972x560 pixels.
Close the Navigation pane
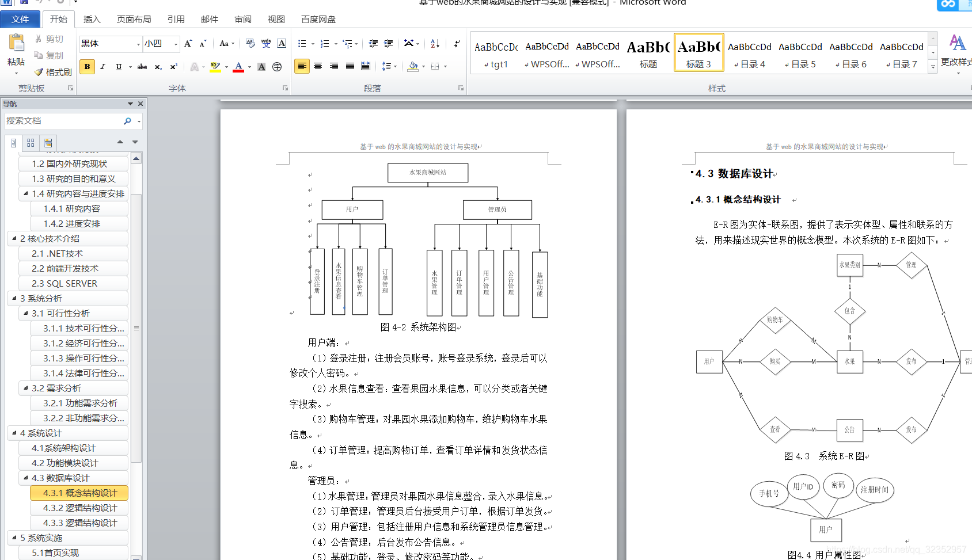pos(140,104)
